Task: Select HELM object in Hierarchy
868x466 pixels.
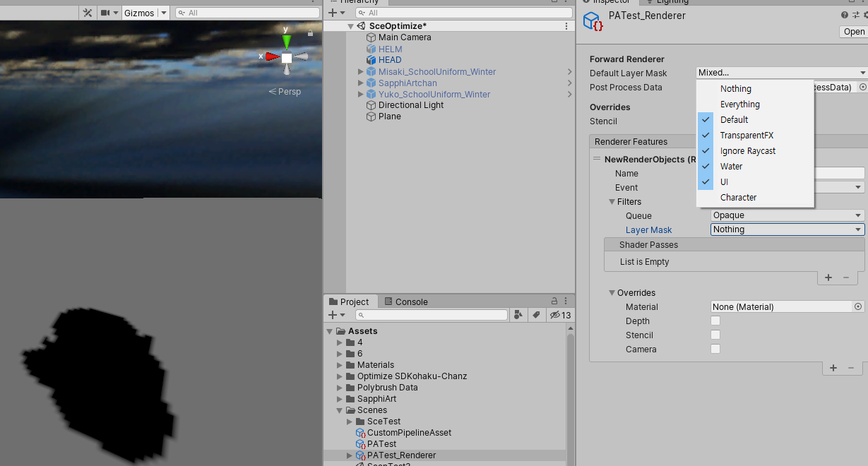Action: (390, 49)
